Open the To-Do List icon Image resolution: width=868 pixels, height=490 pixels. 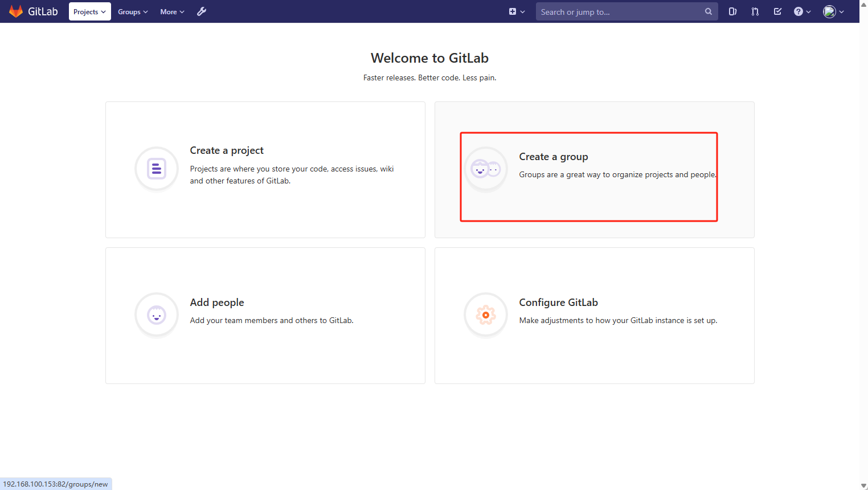(777, 11)
